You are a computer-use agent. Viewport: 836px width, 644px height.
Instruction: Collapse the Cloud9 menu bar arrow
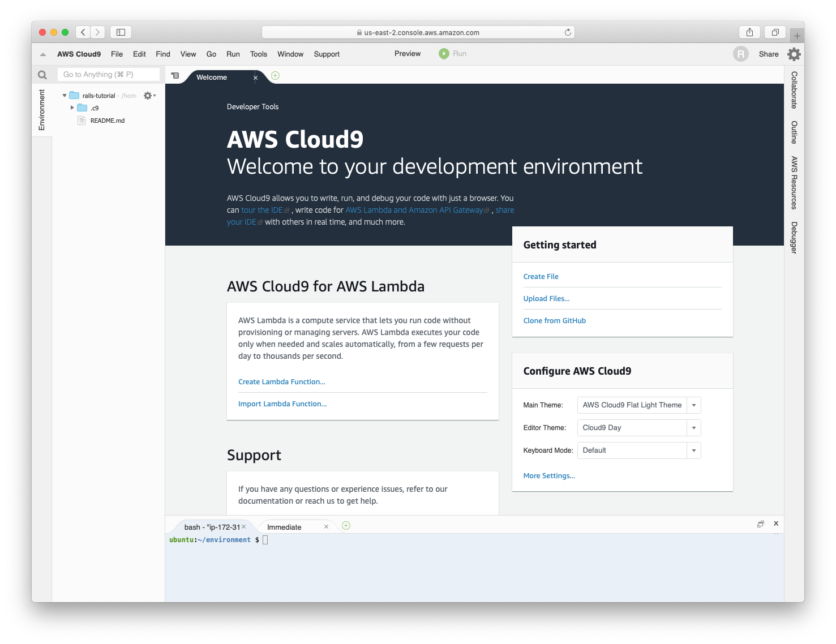pos(43,54)
